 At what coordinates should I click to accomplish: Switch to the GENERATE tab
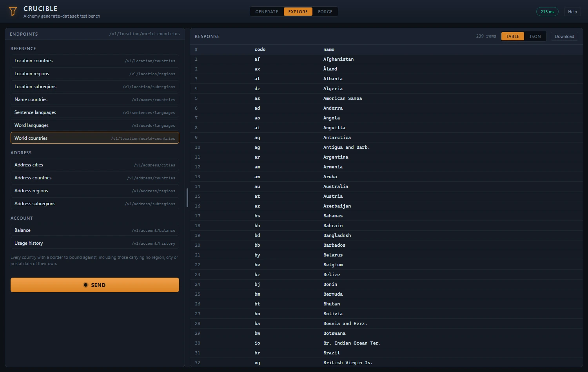pos(267,12)
